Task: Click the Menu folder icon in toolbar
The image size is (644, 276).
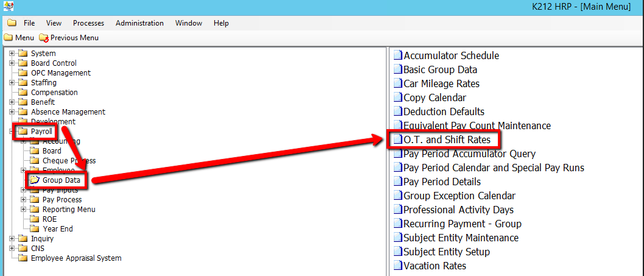Action: click(8, 38)
